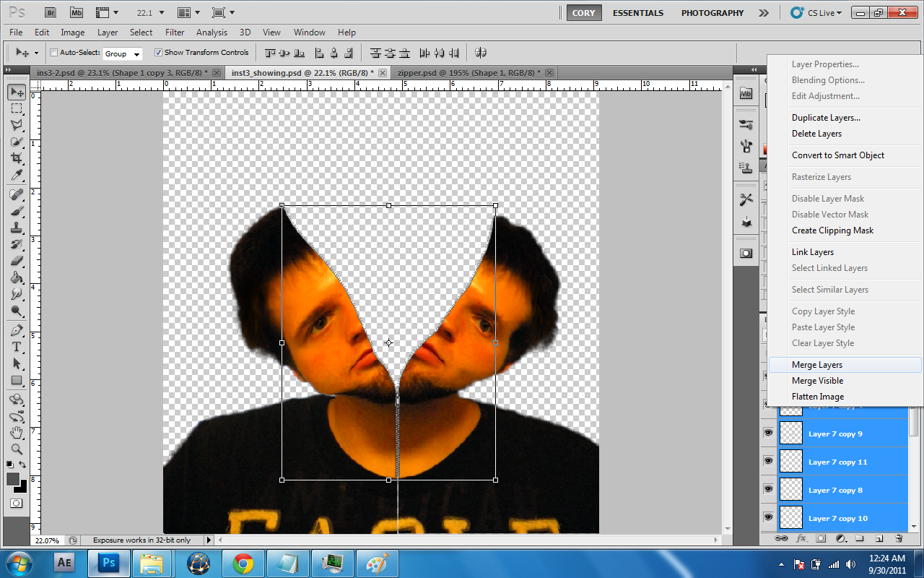The width and height of the screenshot is (924, 578).
Task: Select the Spot Healing Brush tool
Action: pyautogui.click(x=17, y=194)
